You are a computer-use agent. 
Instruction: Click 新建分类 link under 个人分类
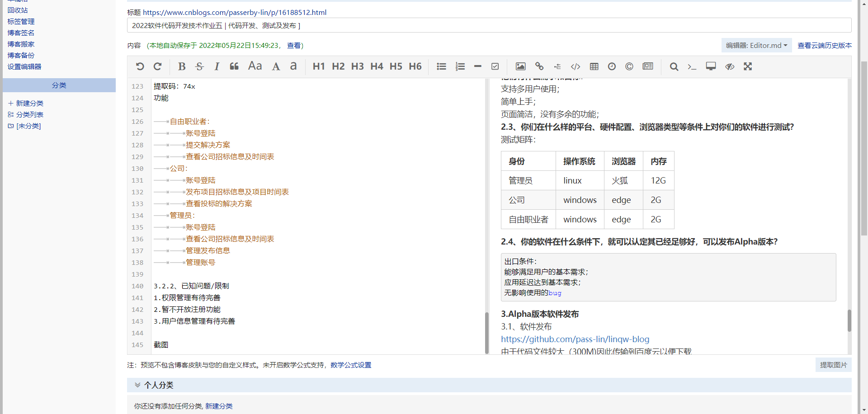[219, 406]
